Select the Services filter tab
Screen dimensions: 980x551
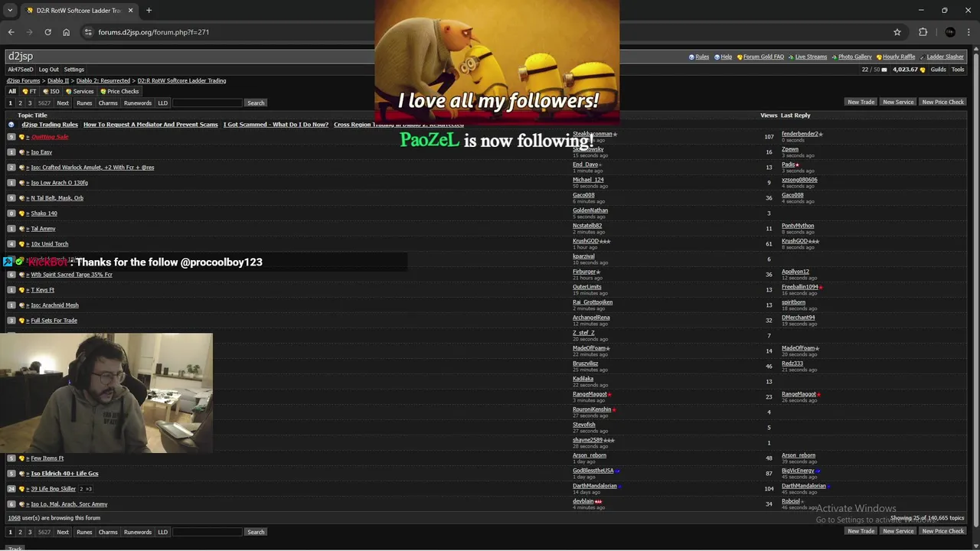[80, 91]
